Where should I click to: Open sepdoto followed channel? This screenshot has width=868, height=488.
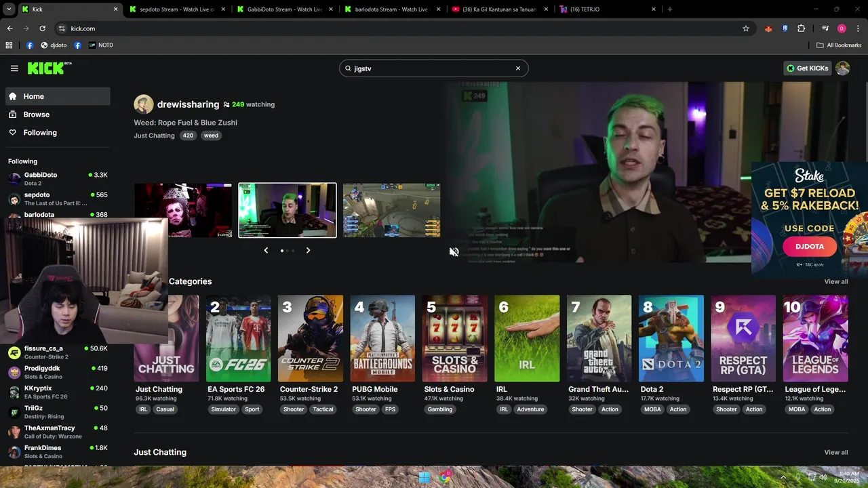coord(58,199)
